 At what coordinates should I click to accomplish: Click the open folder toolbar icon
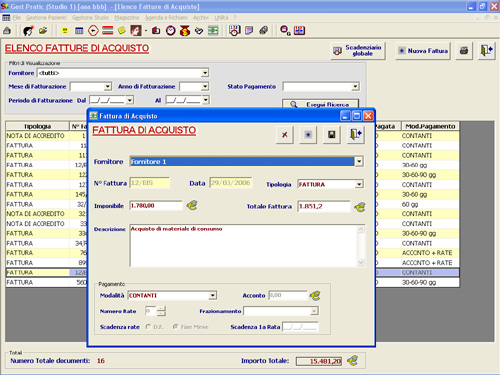pos(43,31)
